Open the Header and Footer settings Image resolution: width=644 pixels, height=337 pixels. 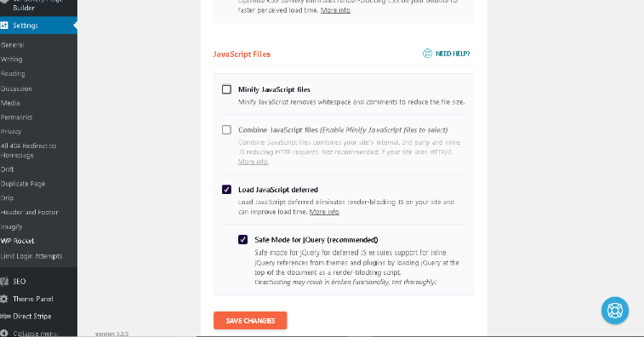[x=29, y=212]
